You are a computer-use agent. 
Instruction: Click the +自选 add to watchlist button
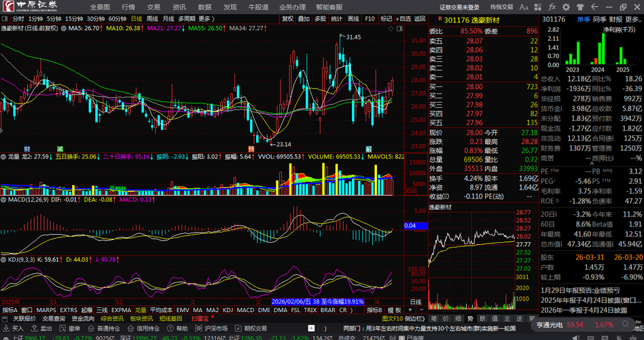404,19
